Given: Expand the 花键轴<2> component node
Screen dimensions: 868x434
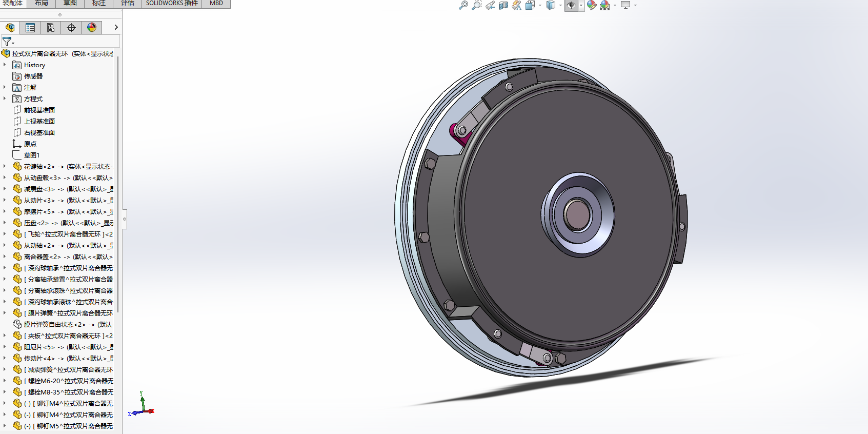Looking at the screenshot, I should pos(5,166).
